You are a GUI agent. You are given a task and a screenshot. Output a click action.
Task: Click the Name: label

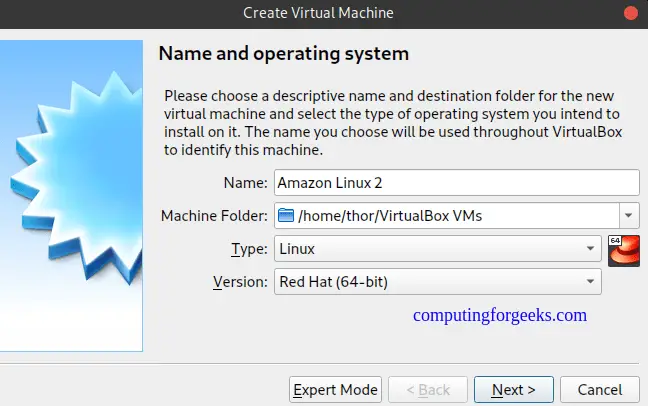pos(245,183)
